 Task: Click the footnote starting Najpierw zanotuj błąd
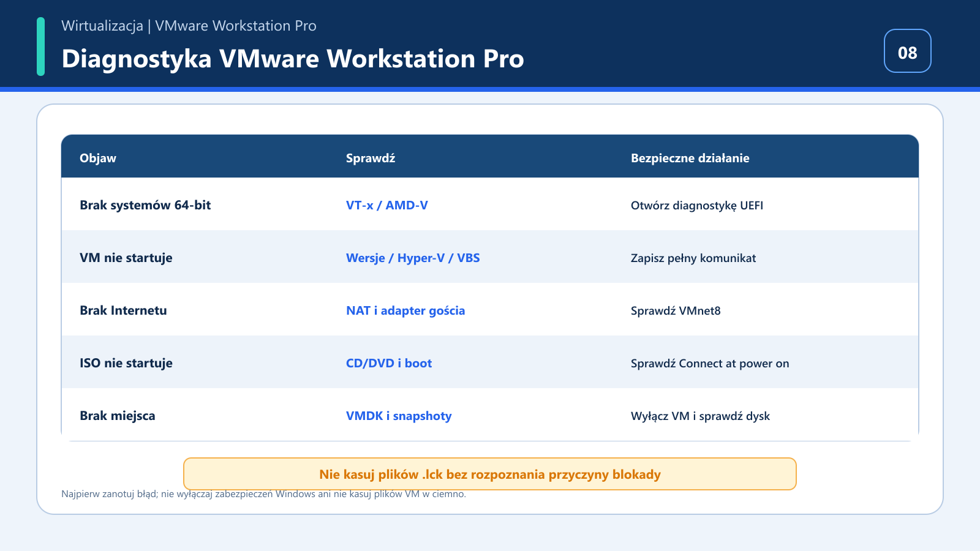pos(263,494)
